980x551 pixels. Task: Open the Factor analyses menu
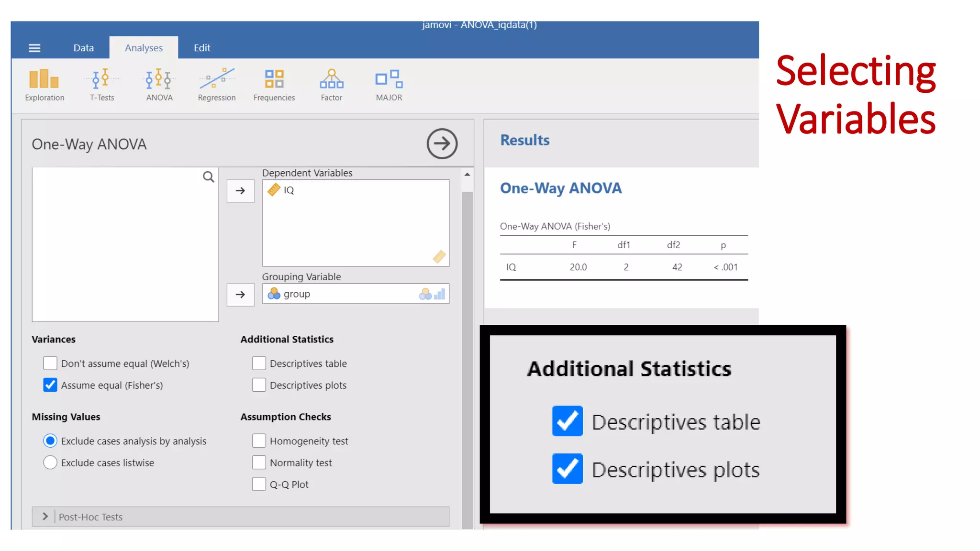(332, 85)
